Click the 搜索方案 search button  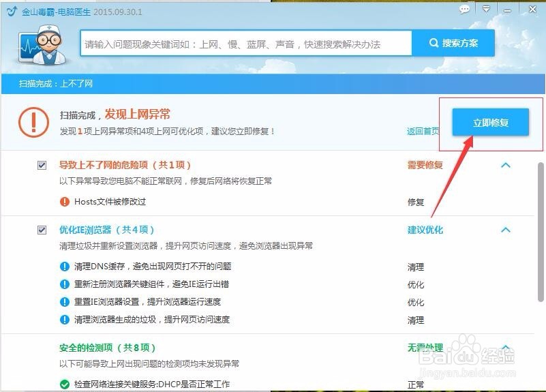coord(453,43)
